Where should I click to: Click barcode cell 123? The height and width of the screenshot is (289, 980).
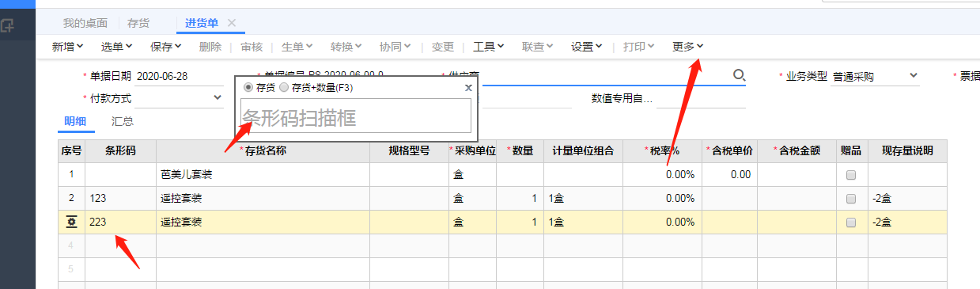[120, 198]
